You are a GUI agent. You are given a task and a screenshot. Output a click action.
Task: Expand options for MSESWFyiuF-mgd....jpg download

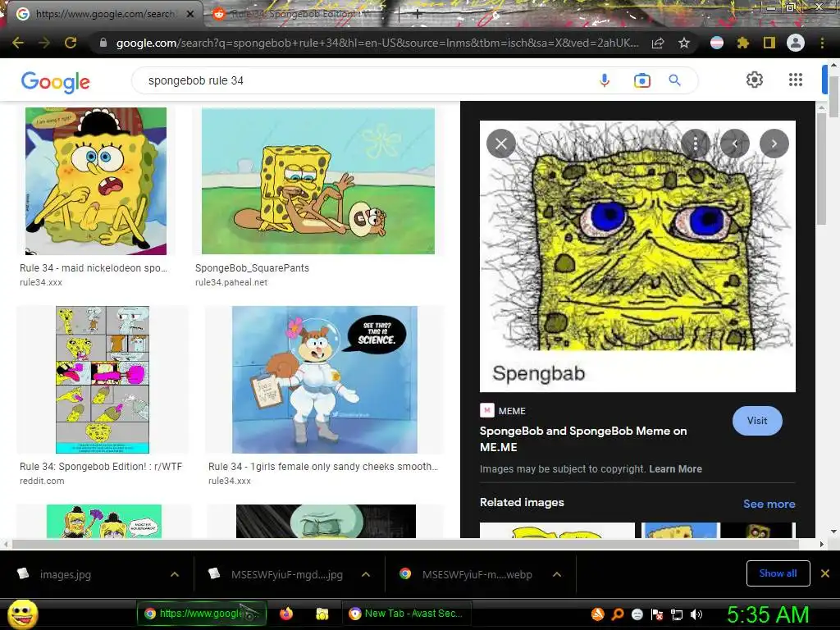(366, 574)
